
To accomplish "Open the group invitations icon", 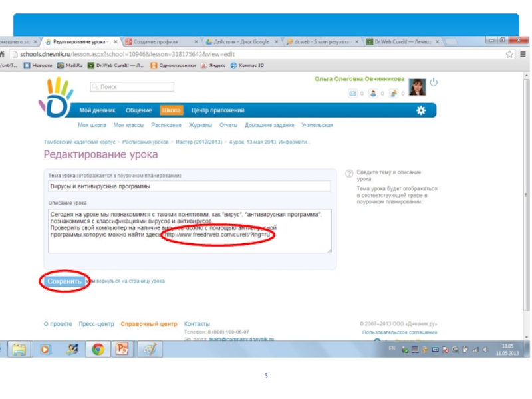I will click(394, 94).
